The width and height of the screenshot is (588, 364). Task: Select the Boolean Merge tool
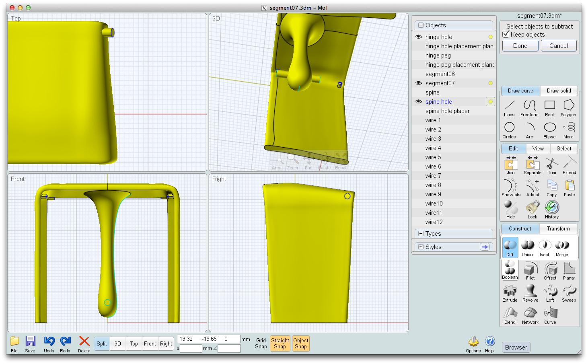click(562, 248)
